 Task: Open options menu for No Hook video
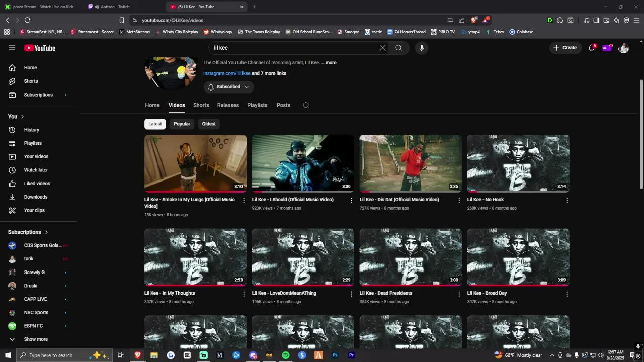pyautogui.click(x=567, y=200)
